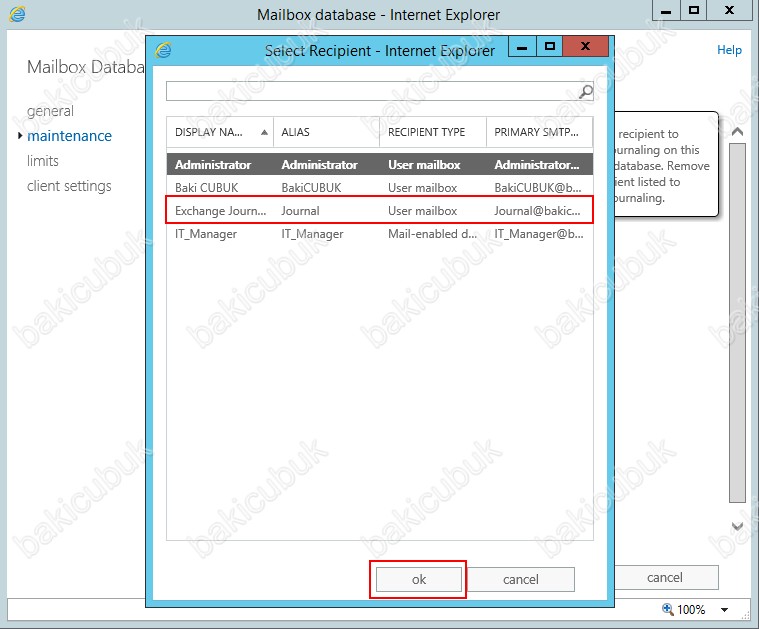Open the limits tab
759x629 pixels.
[x=43, y=161]
